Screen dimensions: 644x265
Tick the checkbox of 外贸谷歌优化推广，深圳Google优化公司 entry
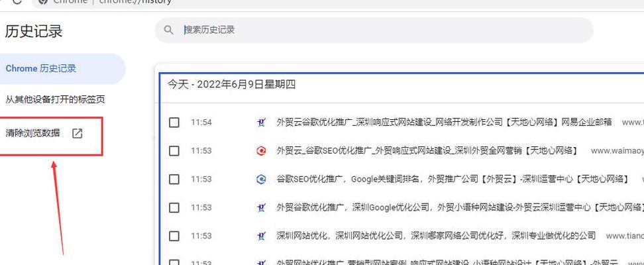point(174,207)
